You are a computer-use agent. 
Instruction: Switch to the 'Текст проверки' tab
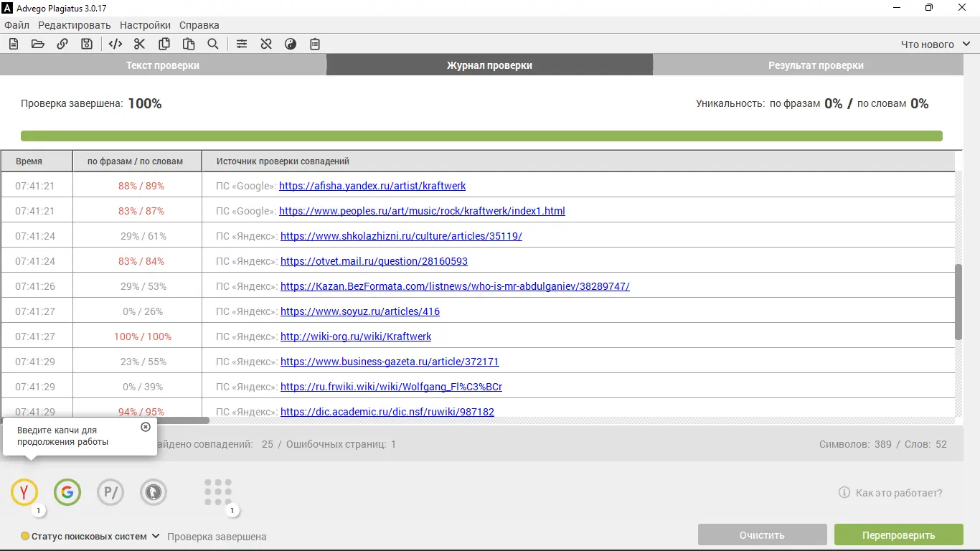[163, 65]
